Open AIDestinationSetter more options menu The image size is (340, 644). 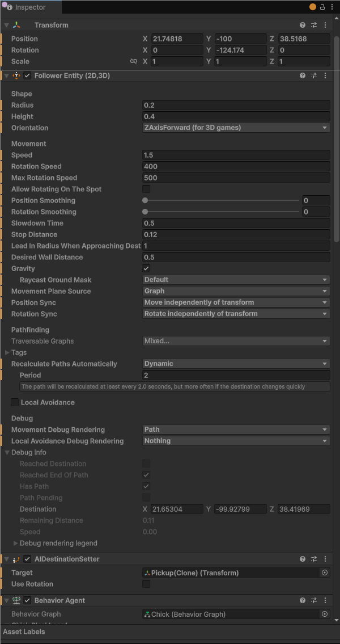pos(325,559)
